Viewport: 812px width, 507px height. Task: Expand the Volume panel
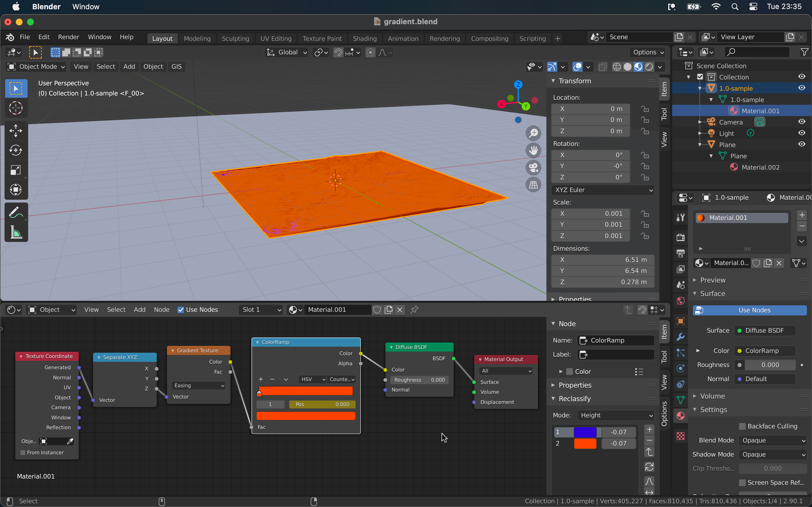(712, 396)
